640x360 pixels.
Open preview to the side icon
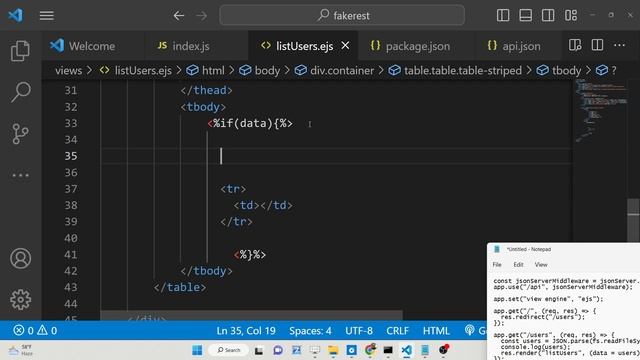pyautogui.click(x=575, y=45)
